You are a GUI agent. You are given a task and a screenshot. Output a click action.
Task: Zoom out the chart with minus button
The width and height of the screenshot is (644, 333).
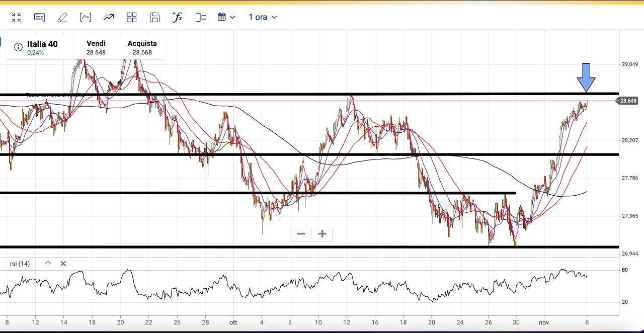click(301, 234)
